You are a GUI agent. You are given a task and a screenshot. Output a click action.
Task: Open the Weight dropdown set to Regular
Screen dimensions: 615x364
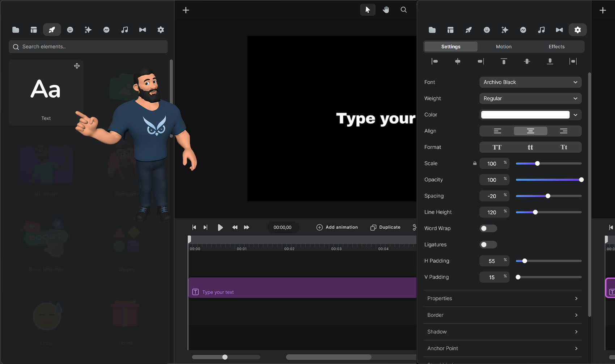(x=530, y=98)
